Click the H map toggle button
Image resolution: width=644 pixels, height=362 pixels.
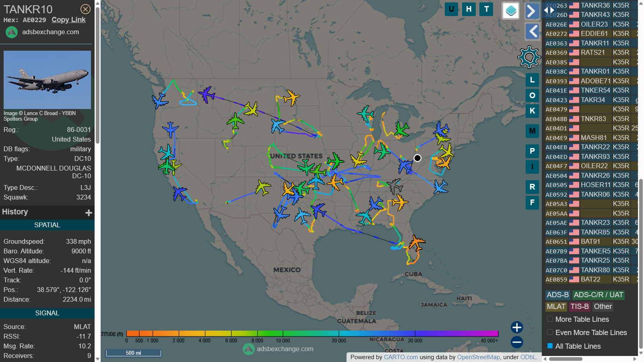coord(469,9)
